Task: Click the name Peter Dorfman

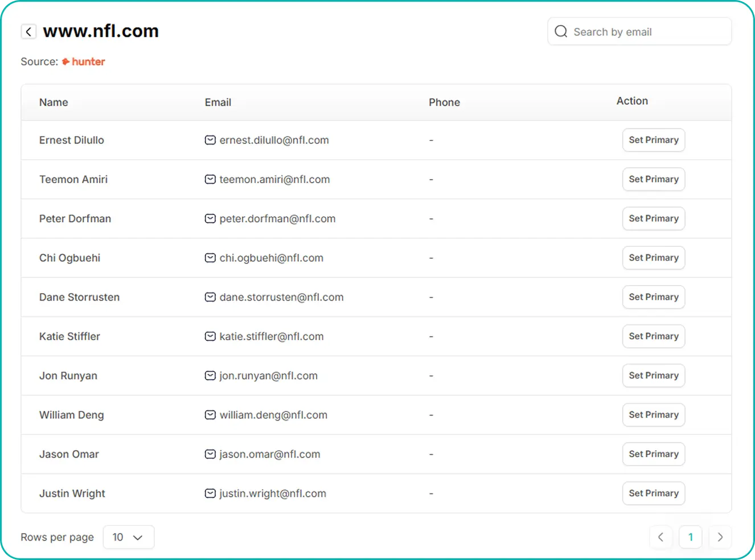Action: (75, 219)
